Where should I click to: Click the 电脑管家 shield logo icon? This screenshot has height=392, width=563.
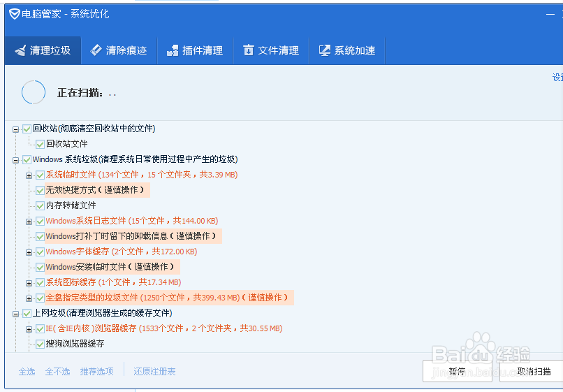15,14
